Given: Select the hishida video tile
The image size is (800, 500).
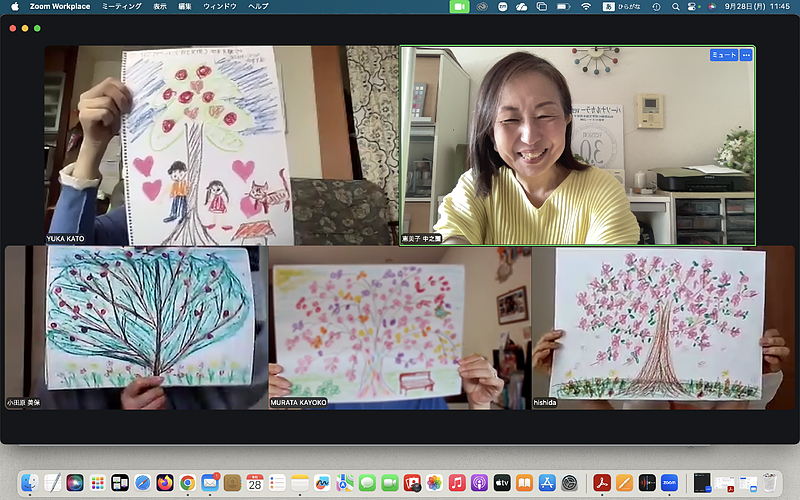Looking at the screenshot, I should click(664, 328).
